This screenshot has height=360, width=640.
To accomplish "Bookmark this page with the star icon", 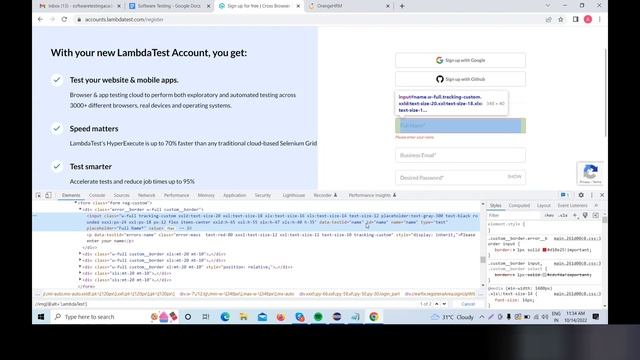I will tap(561, 19).
